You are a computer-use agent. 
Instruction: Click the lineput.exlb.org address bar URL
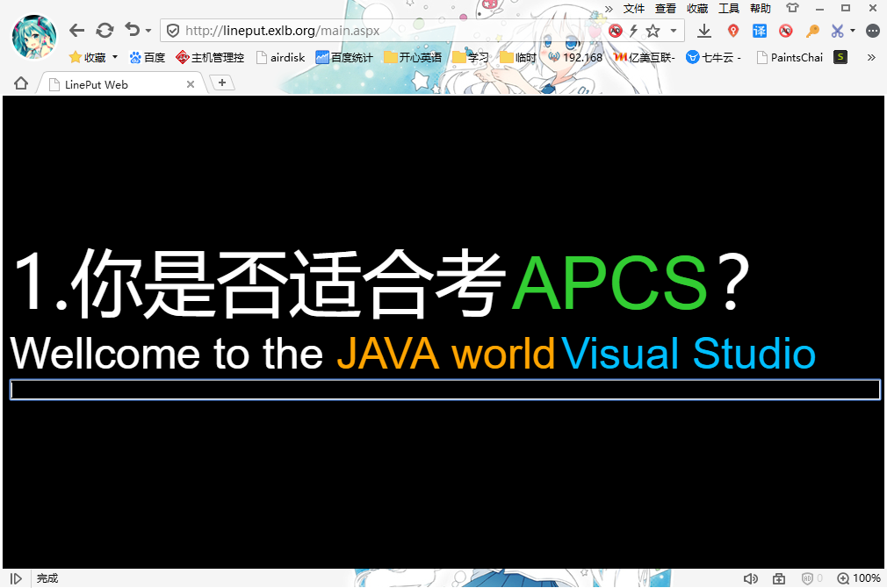(x=282, y=31)
